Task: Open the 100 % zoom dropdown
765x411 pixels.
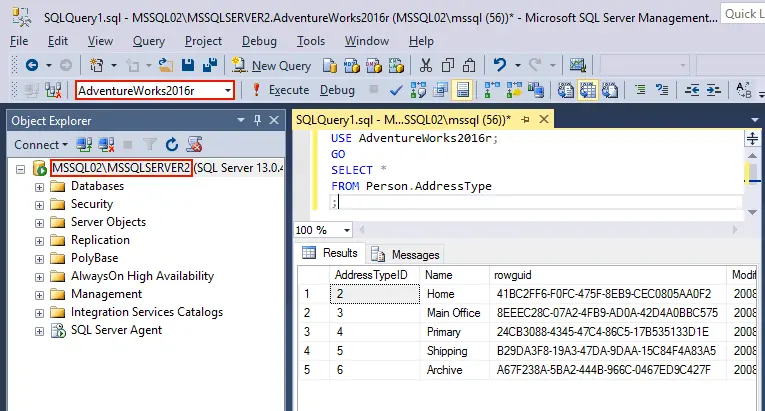Action: [x=346, y=230]
